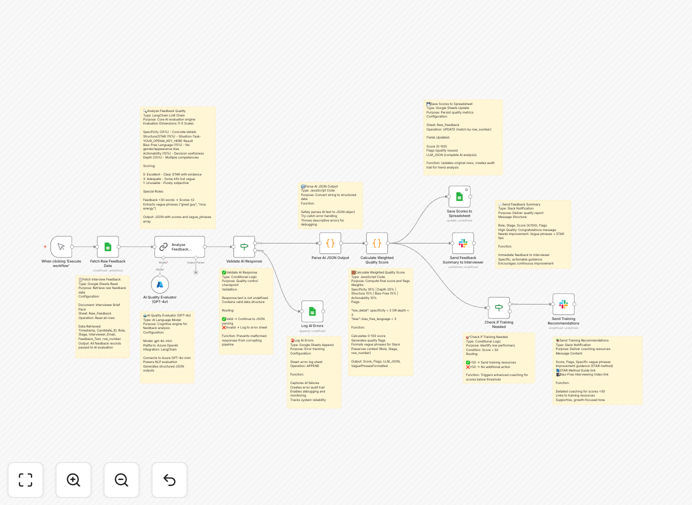Select the Check If Training Needed node
692x505 pixels.
[499, 308]
